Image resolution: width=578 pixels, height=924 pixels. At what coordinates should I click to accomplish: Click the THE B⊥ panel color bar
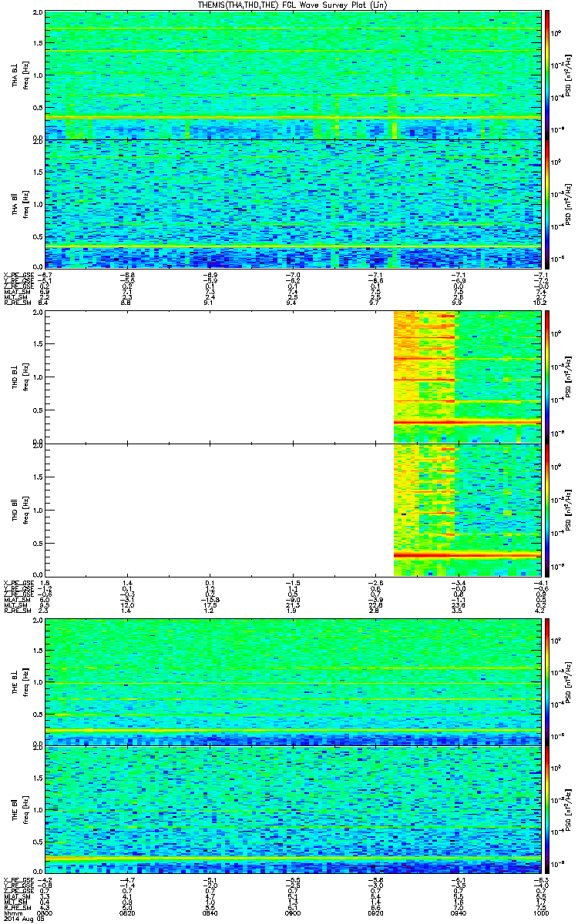point(548,681)
